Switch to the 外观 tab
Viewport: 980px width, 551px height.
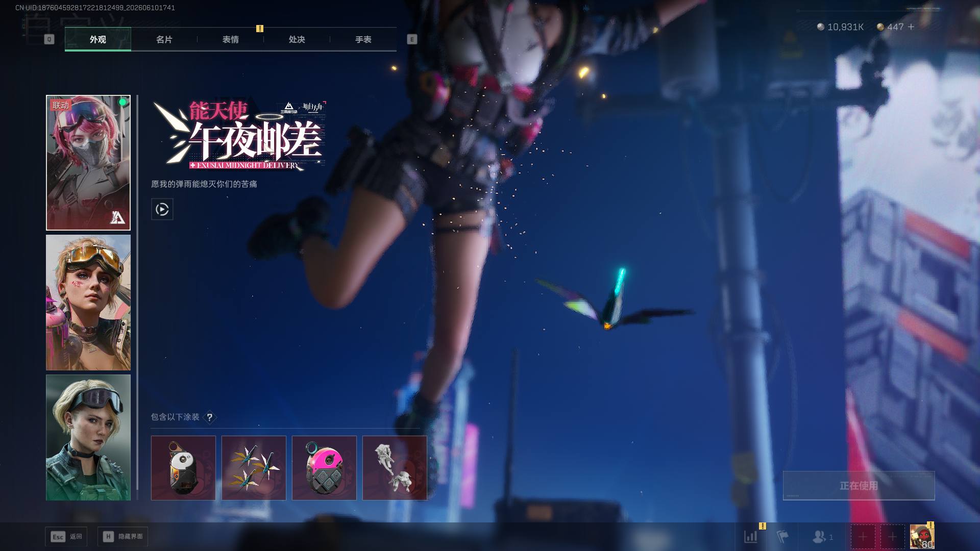pos(97,39)
